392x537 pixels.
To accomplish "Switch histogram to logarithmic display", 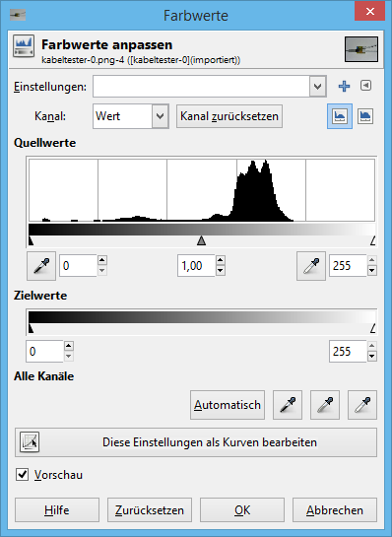I will [x=365, y=116].
